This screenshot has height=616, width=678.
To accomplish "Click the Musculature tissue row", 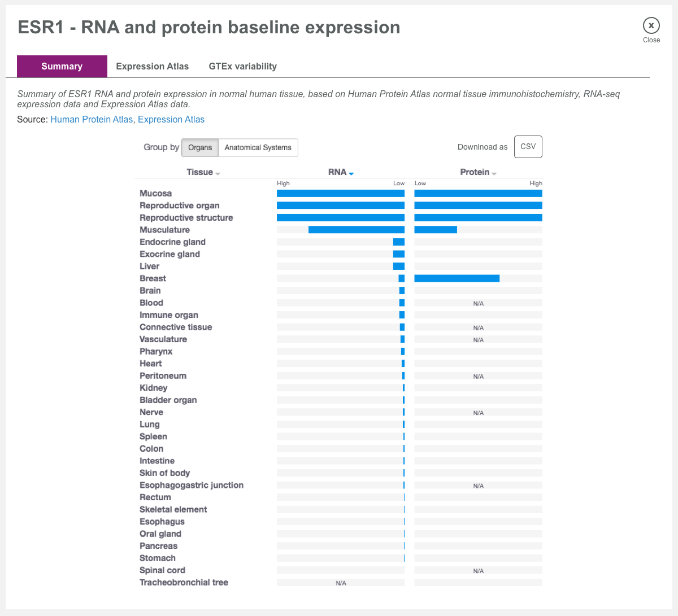I will pyautogui.click(x=164, y=230).
